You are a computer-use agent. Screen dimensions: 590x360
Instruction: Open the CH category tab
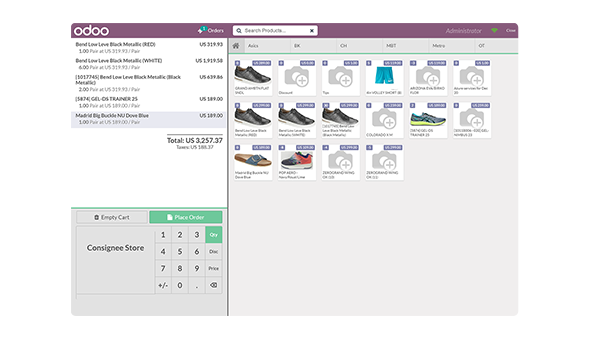pyautogui.click(x=359, y=46)
